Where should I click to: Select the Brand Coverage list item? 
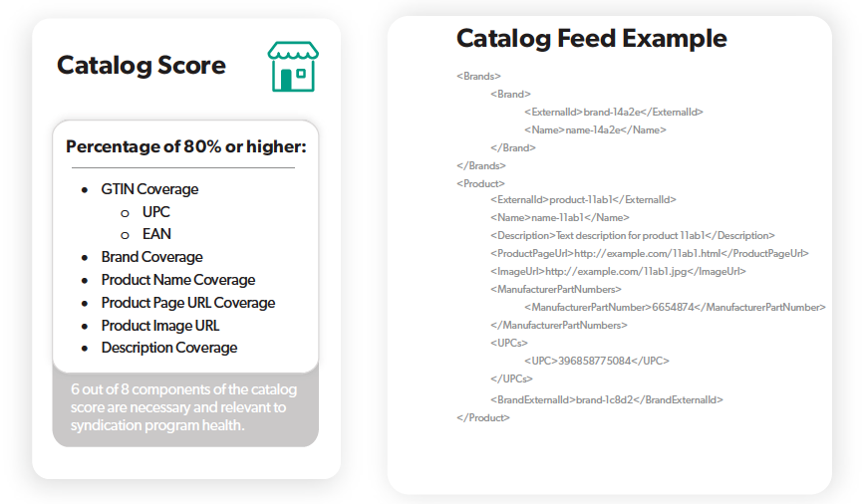pos(151,257)
